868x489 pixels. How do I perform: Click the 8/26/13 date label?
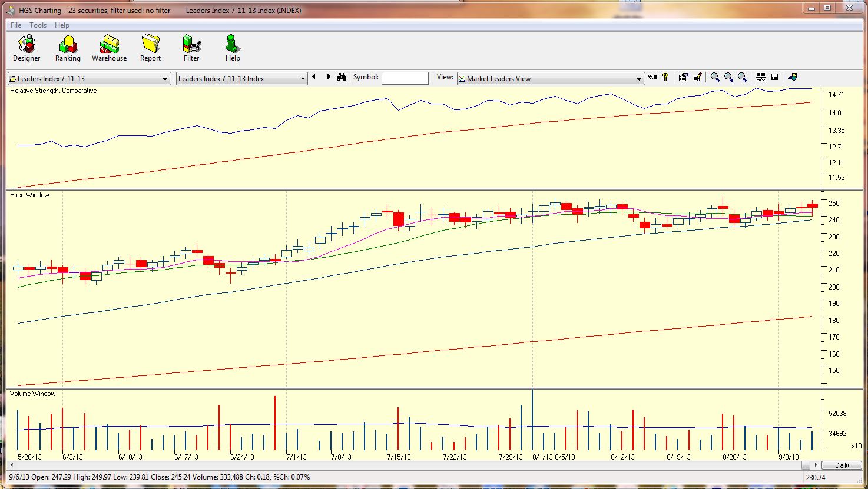click(x=734, y=457)
